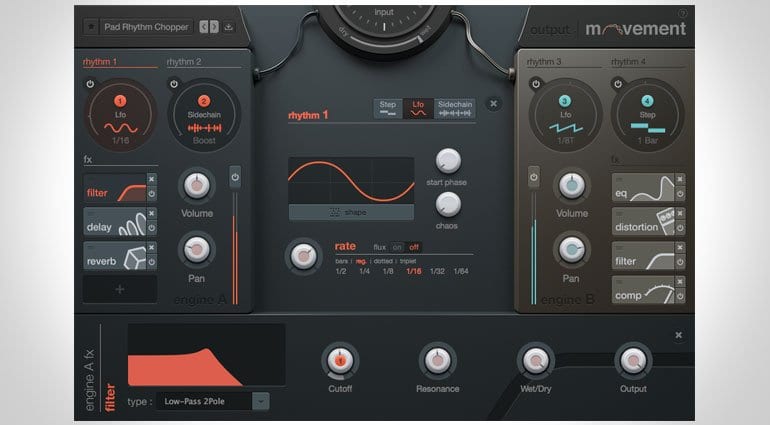The height and width of the screenshot is (425, 770).
Task: Toggle power for rhythm 4
Action: tap(618, 84)
